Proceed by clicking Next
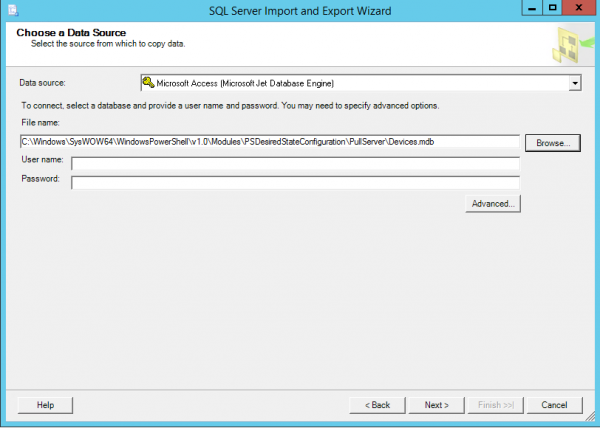This screenshot has height=428, width=600. tap(436, 405)
